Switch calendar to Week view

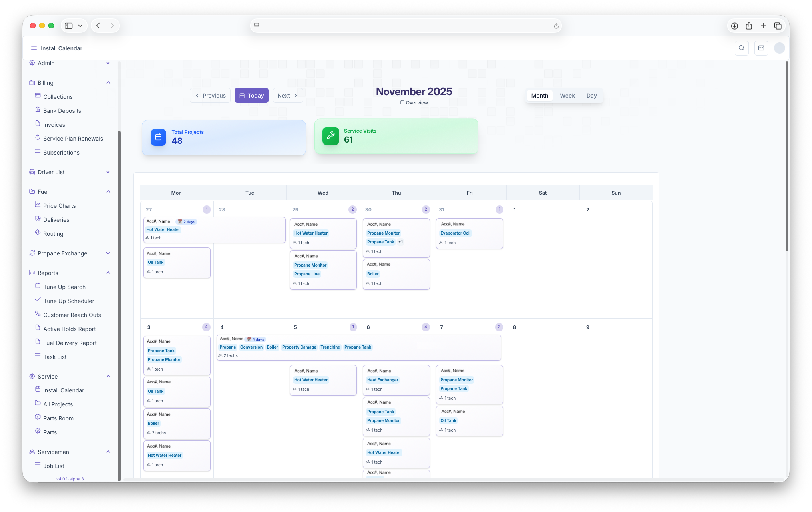click(567, 96)
